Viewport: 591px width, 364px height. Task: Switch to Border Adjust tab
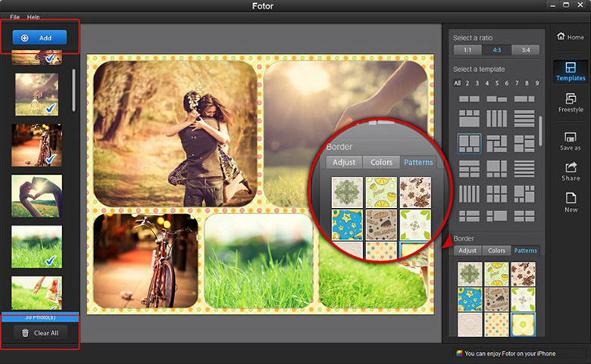coord(467,250)
